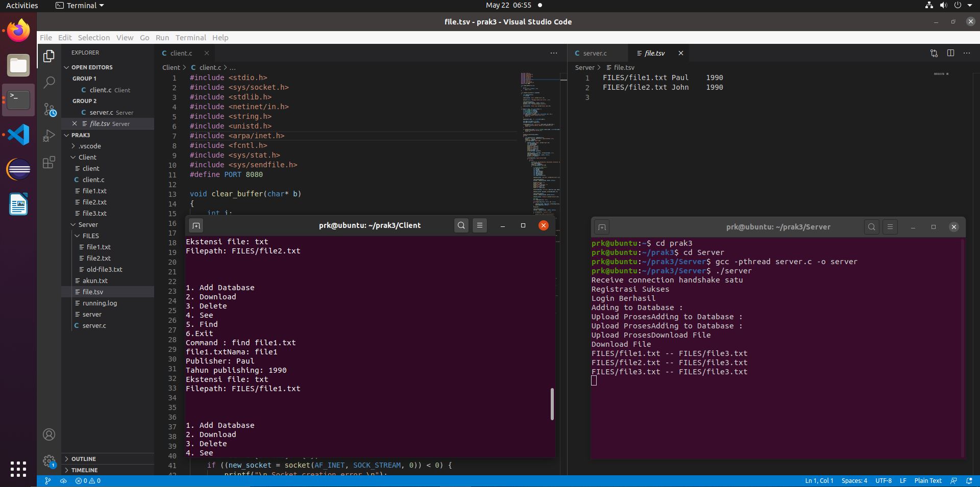The height and width of the screenshot is (487, 980).
Task: Click the new tab icon in the Client terminal
Action: pos(196,225)
